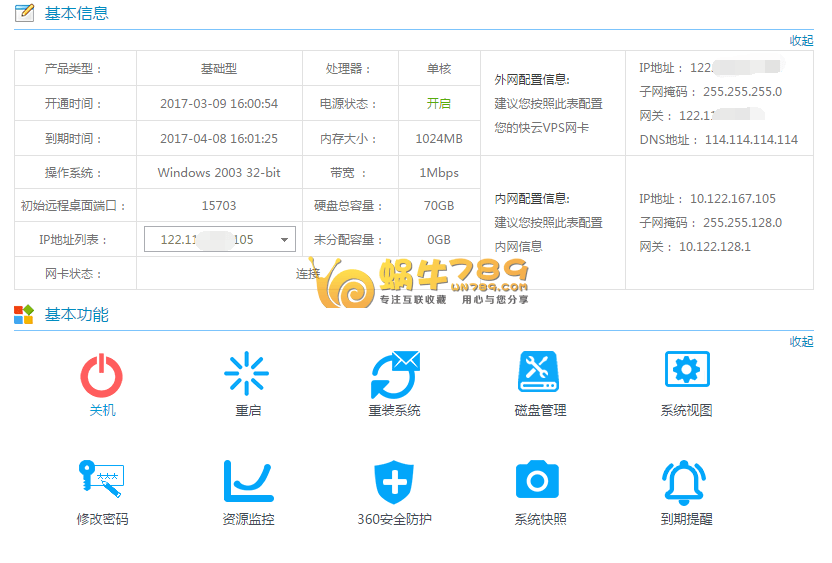Collapse the 基本信息 section with 收起
The image size is (832, 563).
coord(801,41)
